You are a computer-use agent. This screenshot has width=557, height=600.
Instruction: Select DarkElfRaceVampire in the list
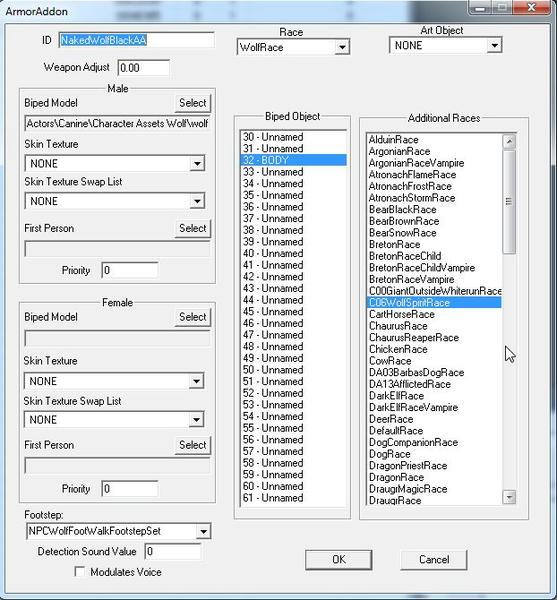(434, 408)
